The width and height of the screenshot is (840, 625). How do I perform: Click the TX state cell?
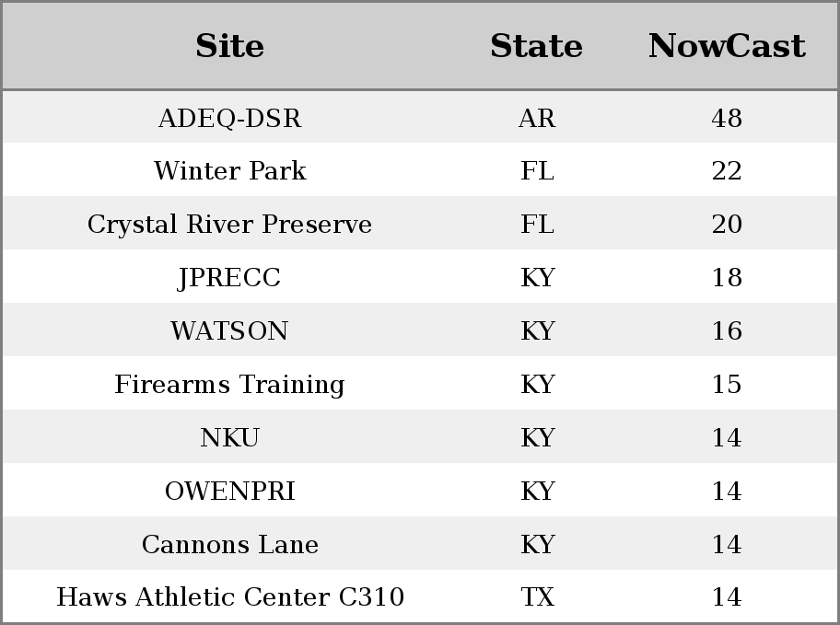(x=537, y=597)
